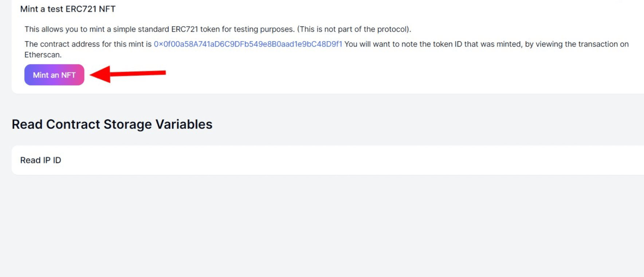644x277 pixels.
Task: Expand the Read IP ID panel
Action: coord(40,160)
